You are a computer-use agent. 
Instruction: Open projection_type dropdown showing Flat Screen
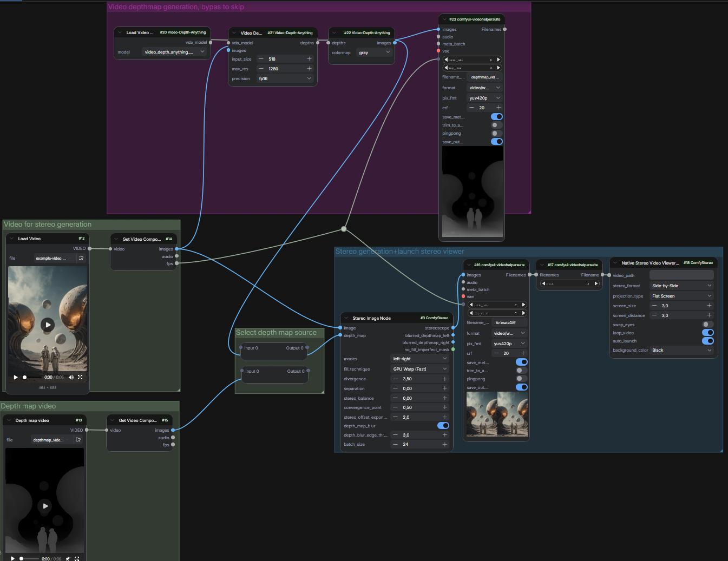point(681,296)
